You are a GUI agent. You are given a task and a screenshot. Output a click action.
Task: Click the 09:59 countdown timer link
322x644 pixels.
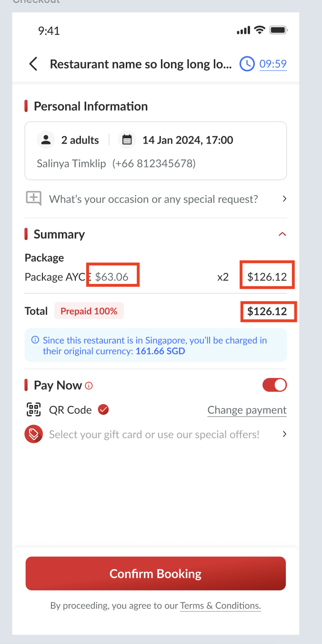coord(273,64)
